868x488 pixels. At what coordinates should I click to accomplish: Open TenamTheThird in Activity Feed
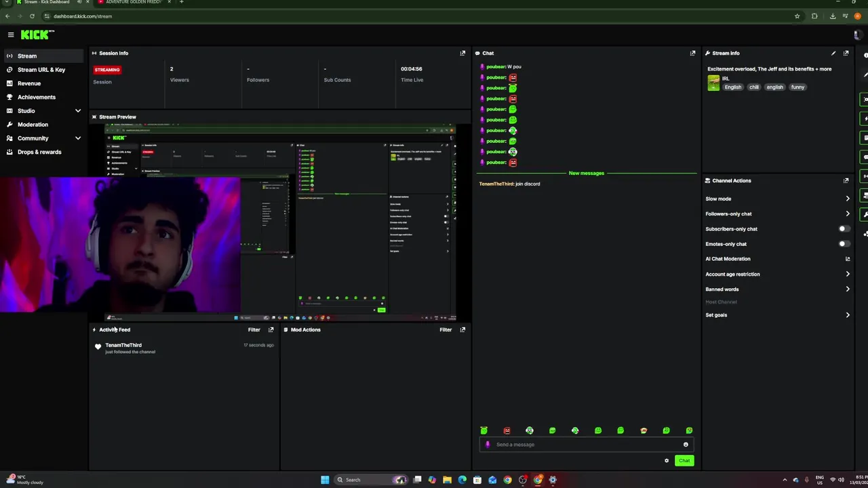[123, 345]
